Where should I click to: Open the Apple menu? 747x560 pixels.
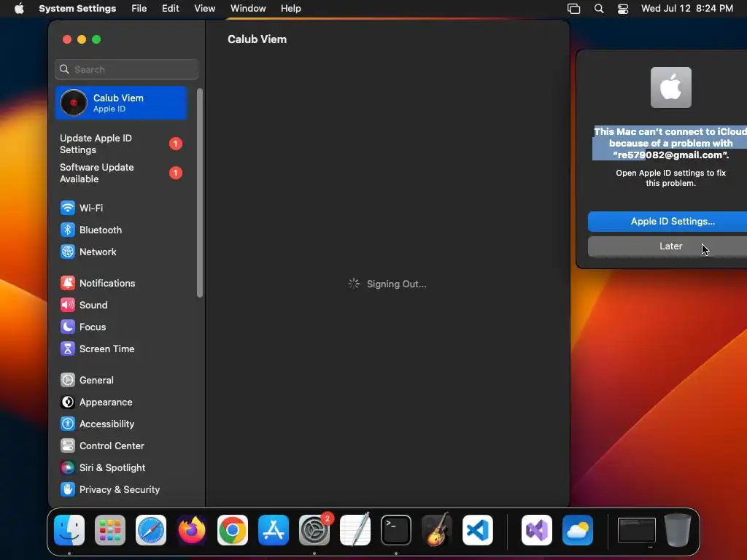[19, 9]
